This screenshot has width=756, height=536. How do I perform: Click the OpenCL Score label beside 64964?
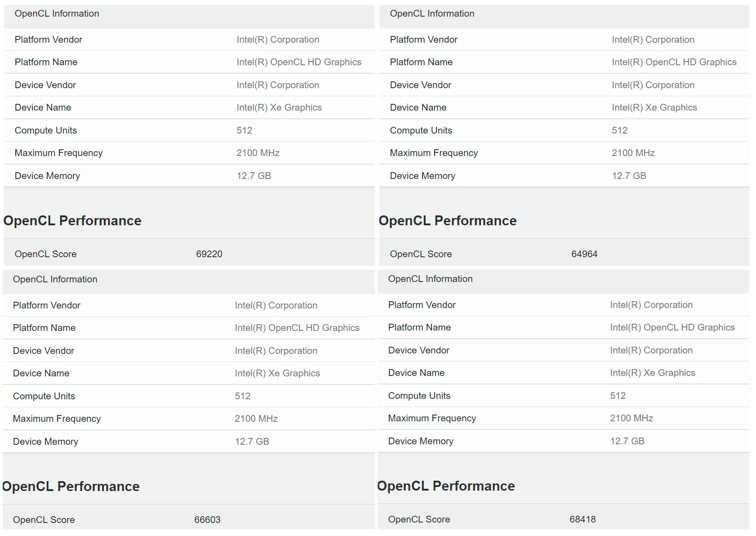pyautogui.click(x=421, y=254)
